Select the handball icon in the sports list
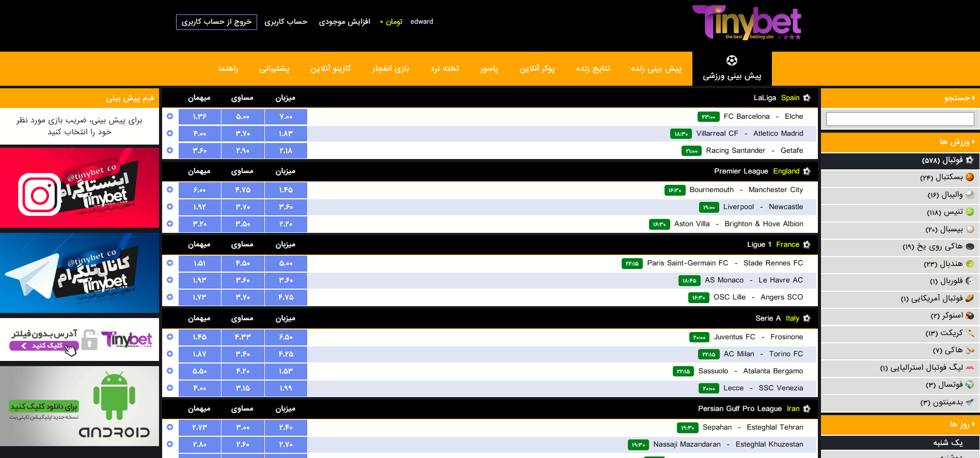 tap(970, 264)
